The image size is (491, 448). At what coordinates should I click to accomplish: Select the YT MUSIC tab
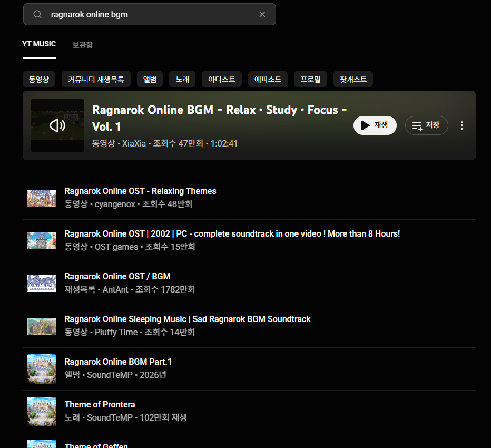39,44
